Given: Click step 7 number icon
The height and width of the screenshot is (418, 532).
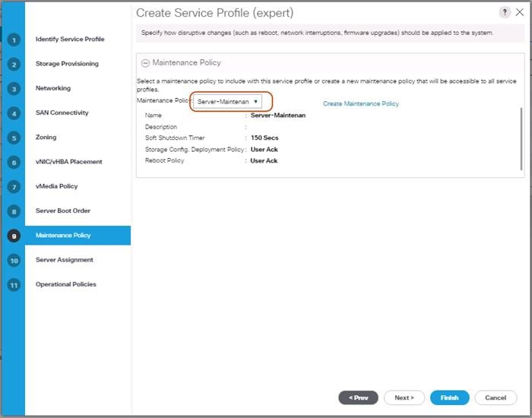Looking at the screenshot, I should tap(14, 186).
